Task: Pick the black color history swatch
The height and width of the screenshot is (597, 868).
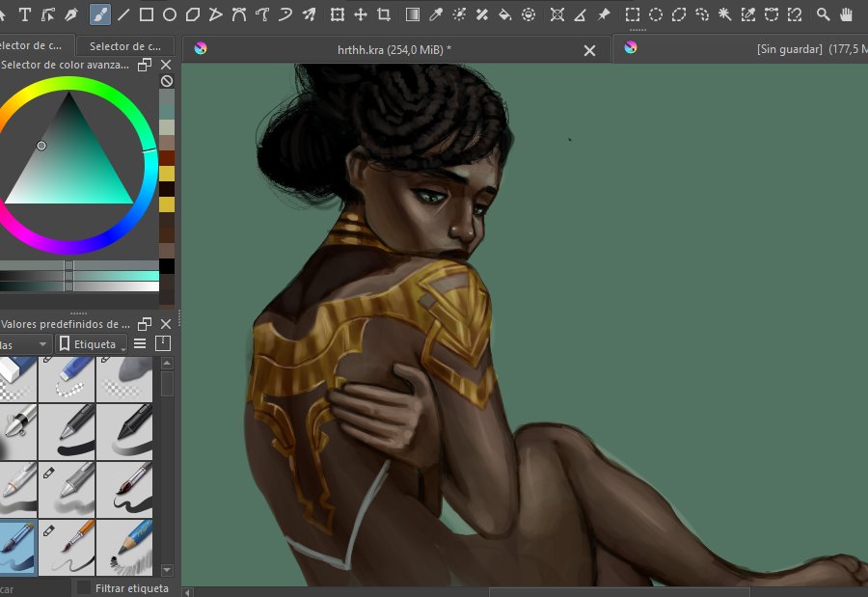Action: [x=167, y=266]
